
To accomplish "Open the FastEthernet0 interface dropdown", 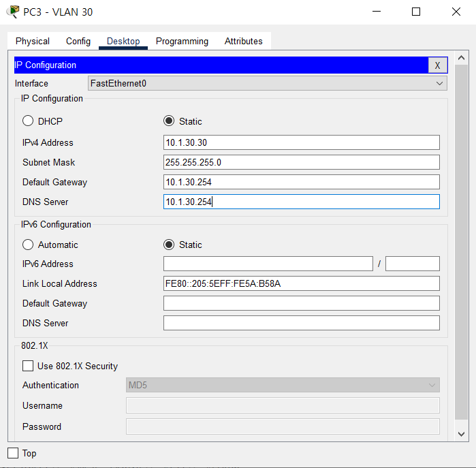I will point(267,83).
